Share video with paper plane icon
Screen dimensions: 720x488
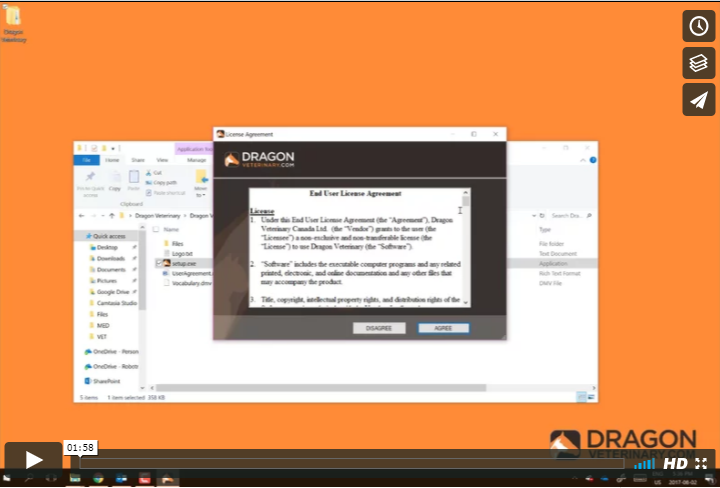point(698,100)
